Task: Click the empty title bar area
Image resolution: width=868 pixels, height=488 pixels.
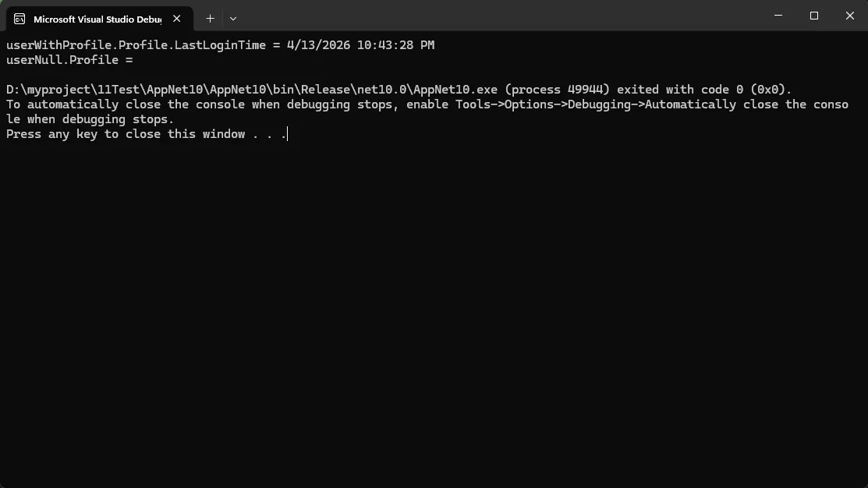Action: pyautogui.click(x=499, y=16)
